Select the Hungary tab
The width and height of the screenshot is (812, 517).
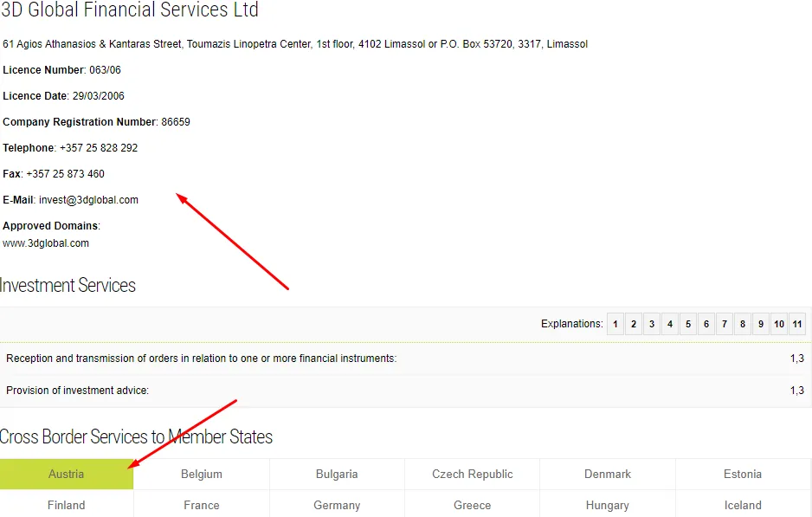tap(608, 505)
